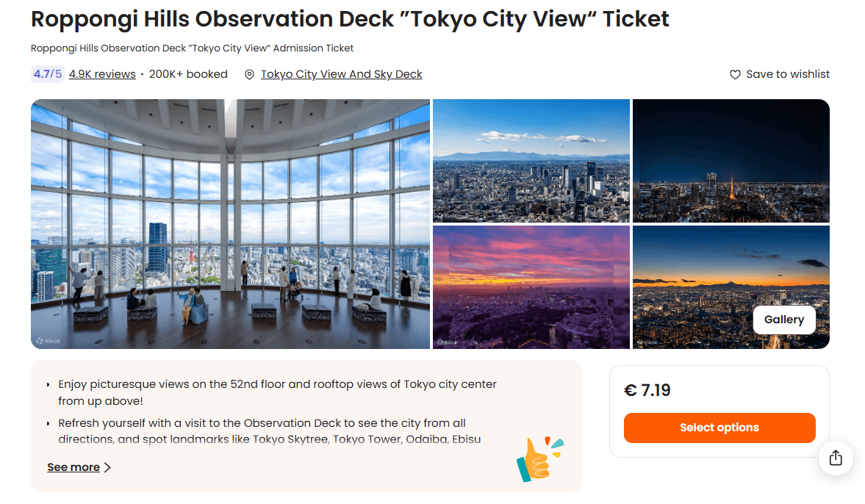The image size is (865, 504).
Task: Click the location pin icon
Action: point(250,74)
